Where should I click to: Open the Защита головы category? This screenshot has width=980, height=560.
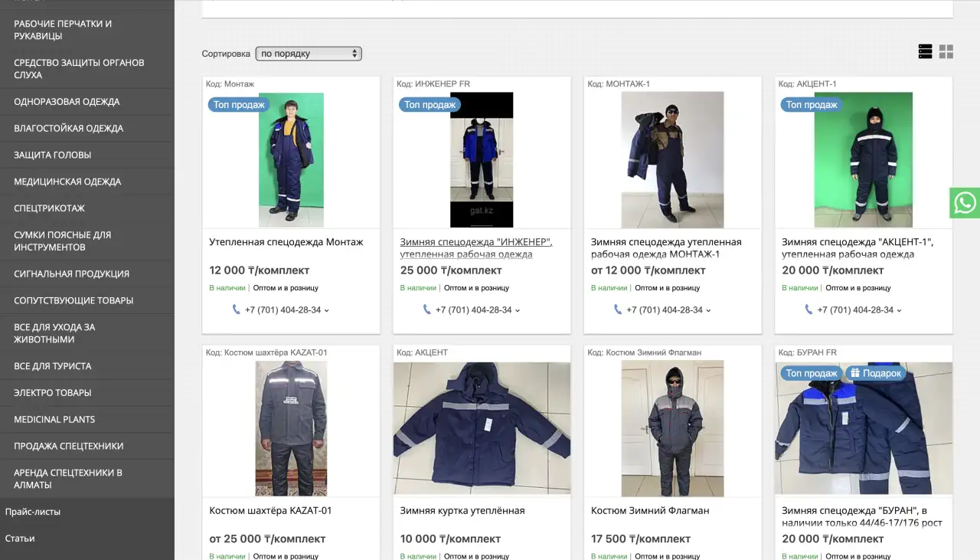pos(52,155)
